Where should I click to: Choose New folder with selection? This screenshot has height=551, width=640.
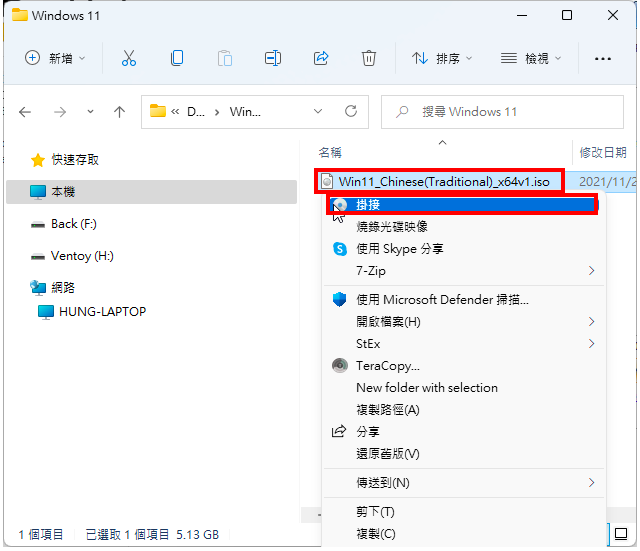point(464,387)
